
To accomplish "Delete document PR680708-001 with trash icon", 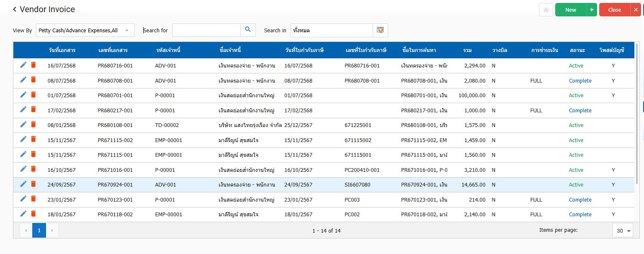I will (x=33, y=80).
